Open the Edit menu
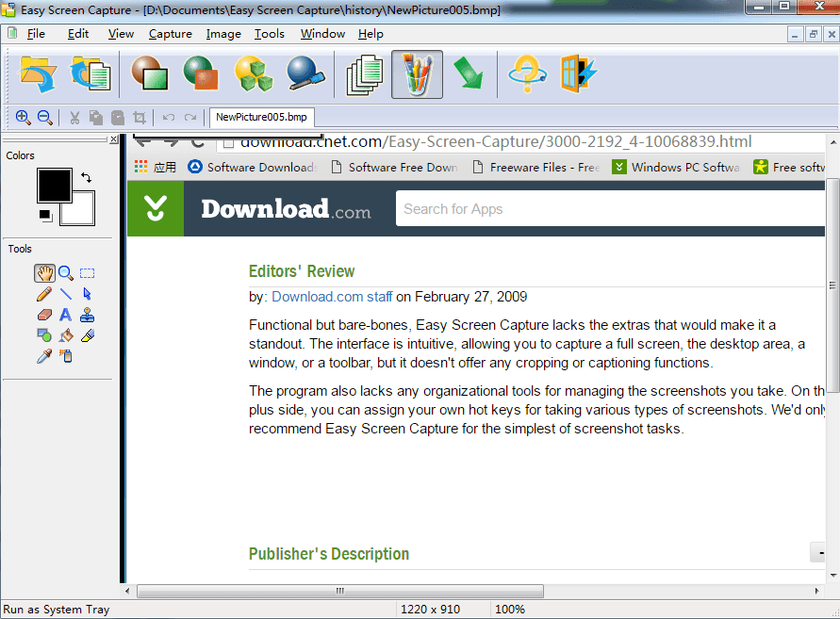 point(78,34)
